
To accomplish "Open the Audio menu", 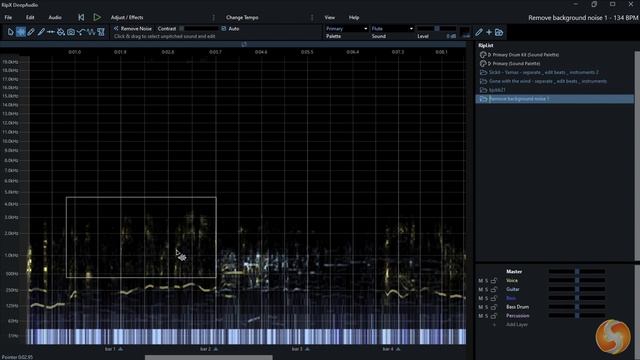I will coord(55,18).
